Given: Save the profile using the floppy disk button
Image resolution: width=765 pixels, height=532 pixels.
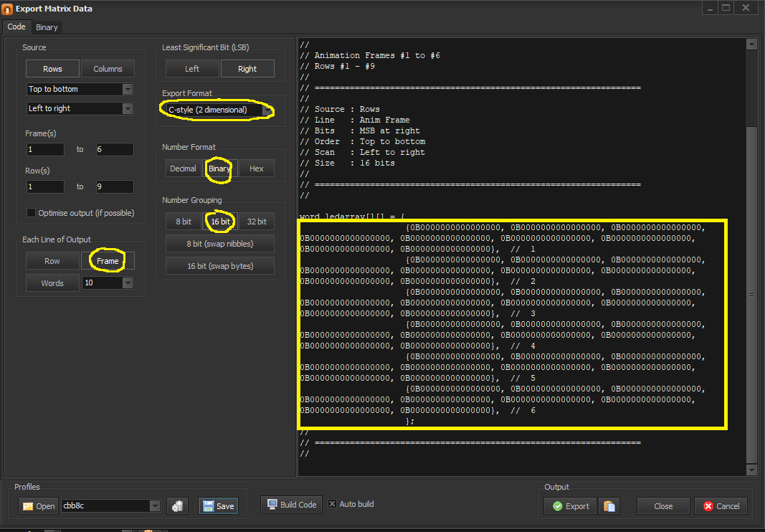Looking at the screenshot, I should [x=217, y=505].
